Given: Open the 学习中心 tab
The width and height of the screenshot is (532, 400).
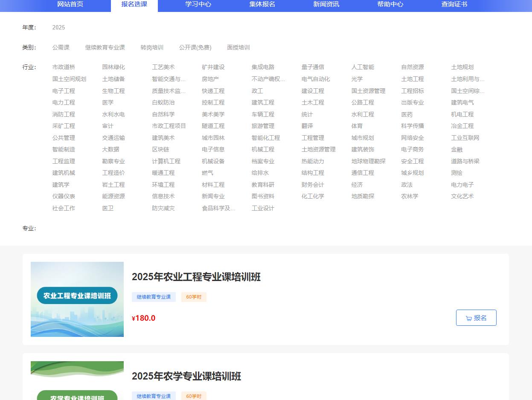Looking at the screenshot, I should pyautogui.click(x=198, y=4).
